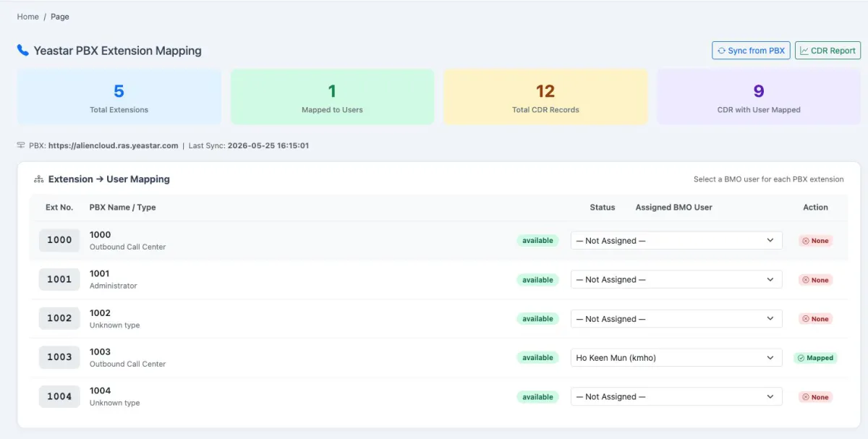Click the 1004 extension number badge
This screenshot has height=439, width=868.
point(59,396)
